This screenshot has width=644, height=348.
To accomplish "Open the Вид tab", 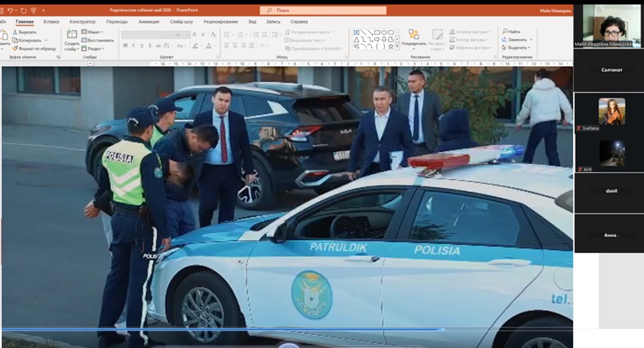I will click(x=252, y=22).
